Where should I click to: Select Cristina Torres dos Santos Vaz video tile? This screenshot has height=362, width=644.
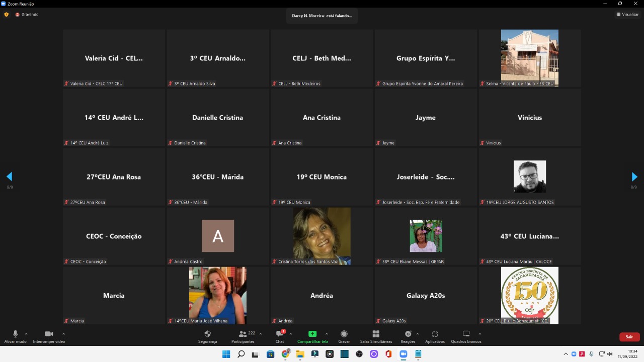(321, 236)
